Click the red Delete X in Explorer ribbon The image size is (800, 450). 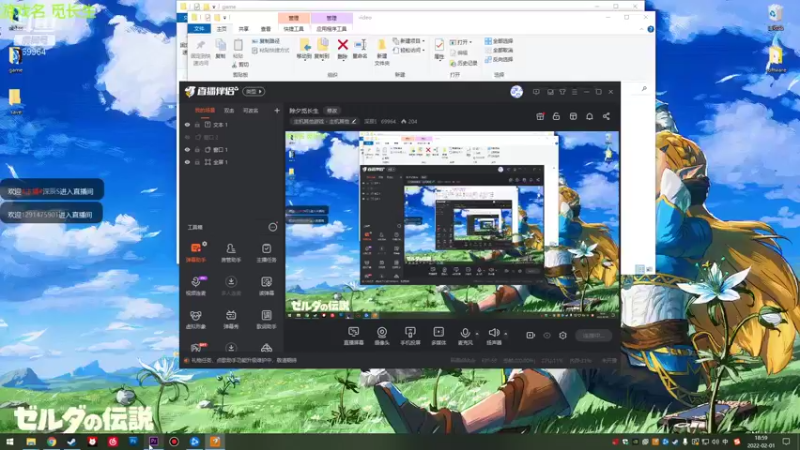(343, 45)
